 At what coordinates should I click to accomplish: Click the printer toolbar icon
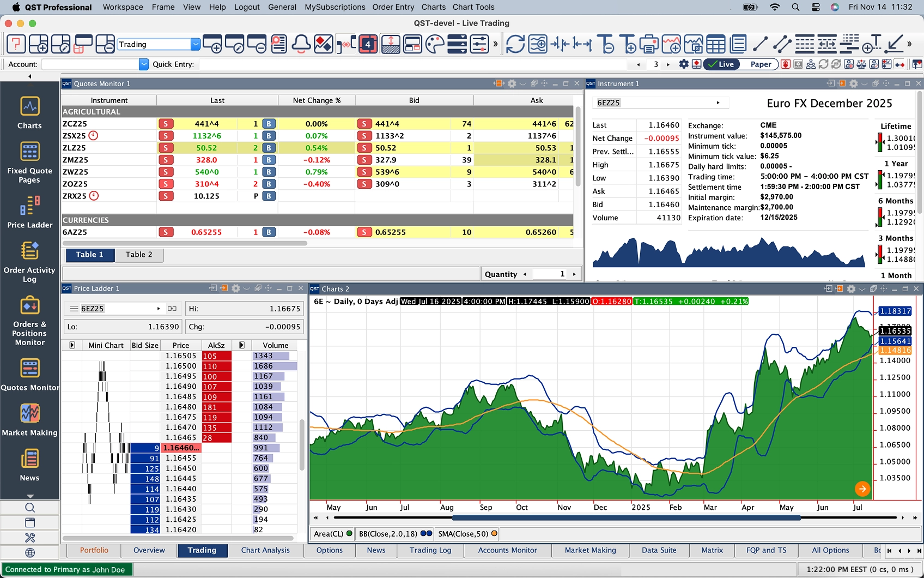point(648,44)
